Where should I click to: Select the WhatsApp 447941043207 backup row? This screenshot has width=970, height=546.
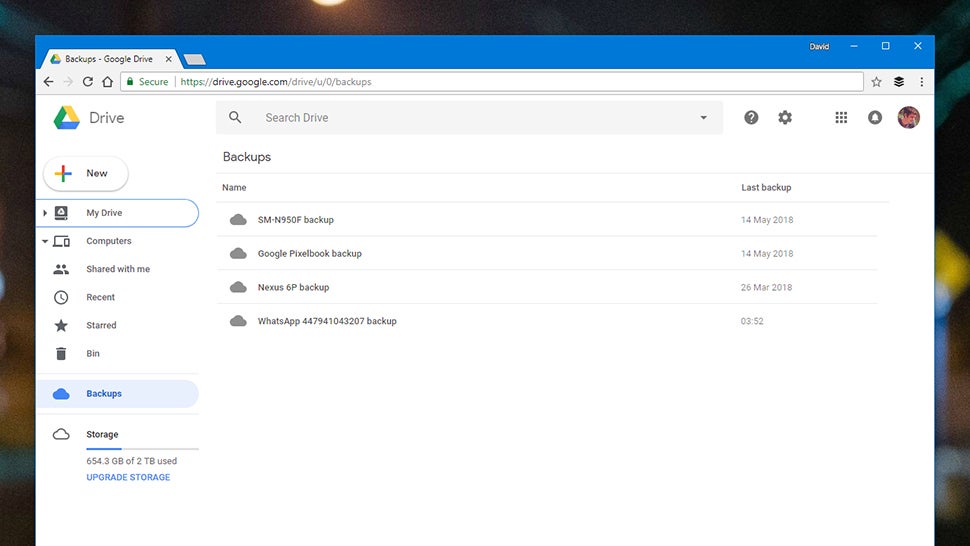pos(547,321)
